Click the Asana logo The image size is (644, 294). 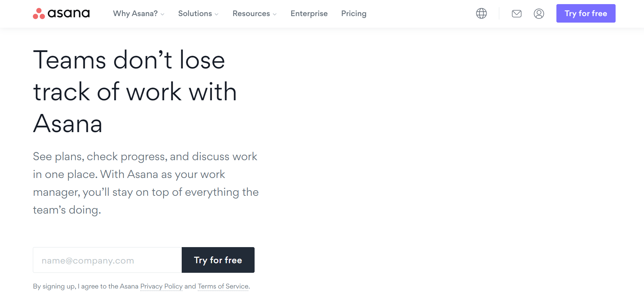[x=61, y=13]
